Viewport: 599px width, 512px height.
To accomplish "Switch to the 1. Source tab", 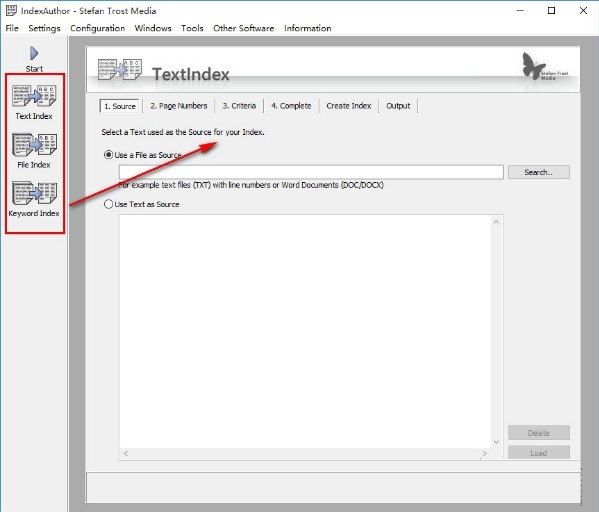I will 120,106.
